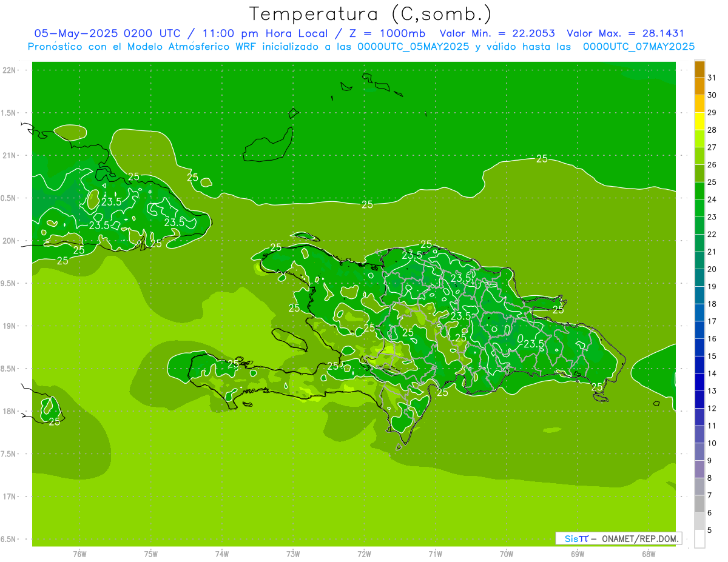Select the 'Valor Max. = 28.1431' value
728x562 pixels.
pyautogui.click(x=625, y=33)
